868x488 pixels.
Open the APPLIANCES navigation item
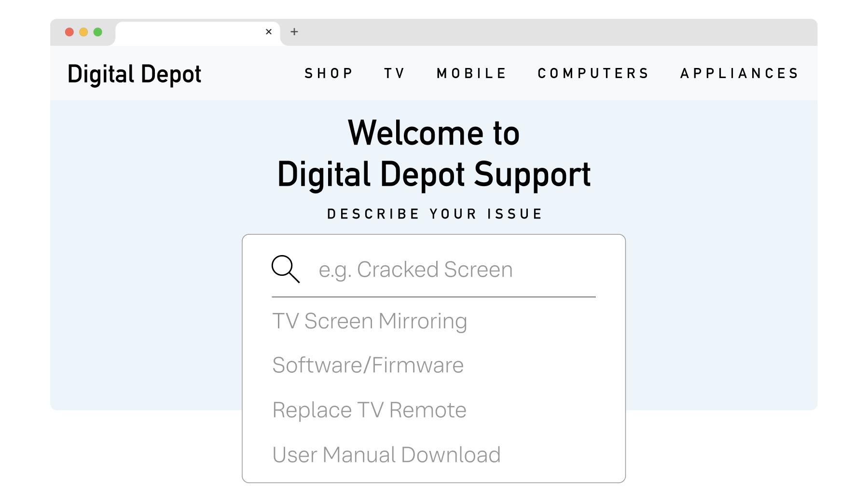point(740,73)
